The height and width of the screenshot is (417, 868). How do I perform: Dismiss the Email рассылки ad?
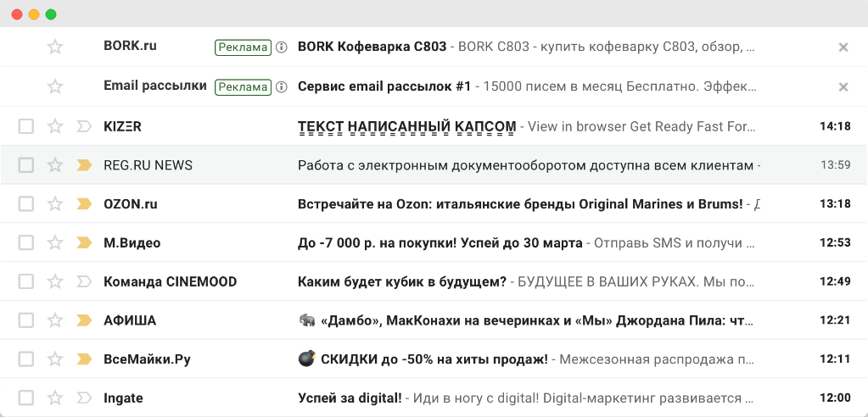click(x=843, y=86)
